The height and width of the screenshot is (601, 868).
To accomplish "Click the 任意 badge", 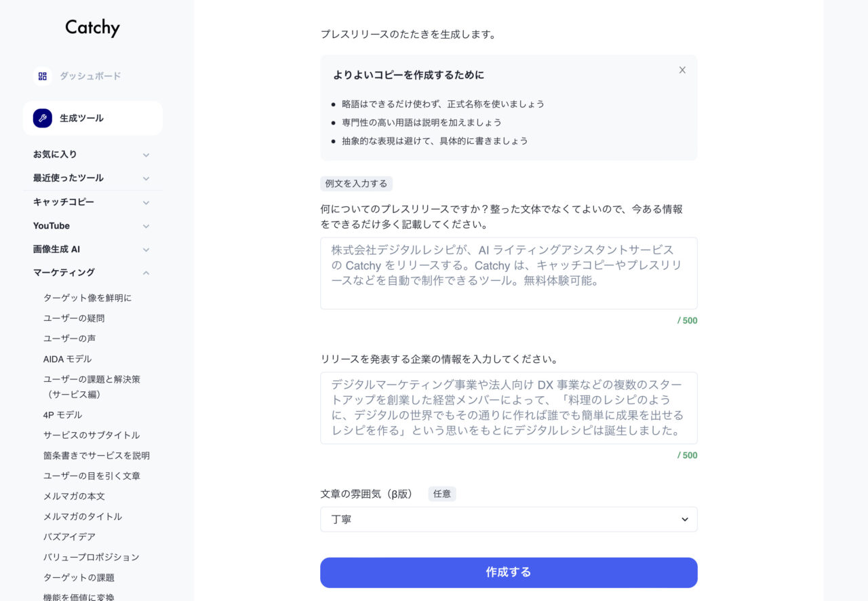I will click(442, 494).
